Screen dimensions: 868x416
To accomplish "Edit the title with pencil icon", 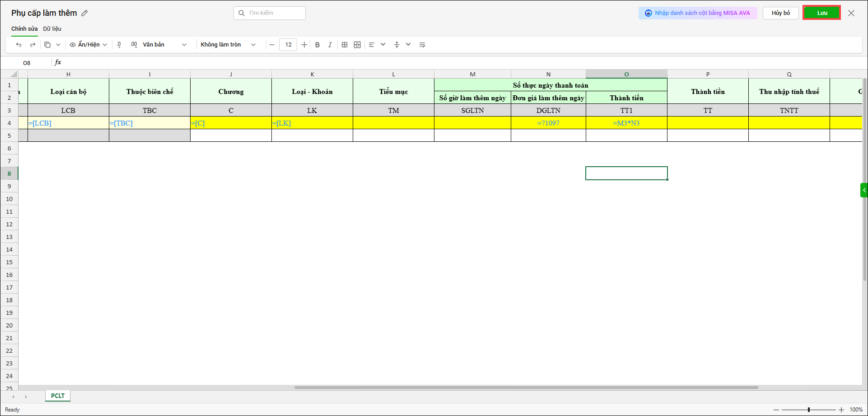I will coord(84,13).
